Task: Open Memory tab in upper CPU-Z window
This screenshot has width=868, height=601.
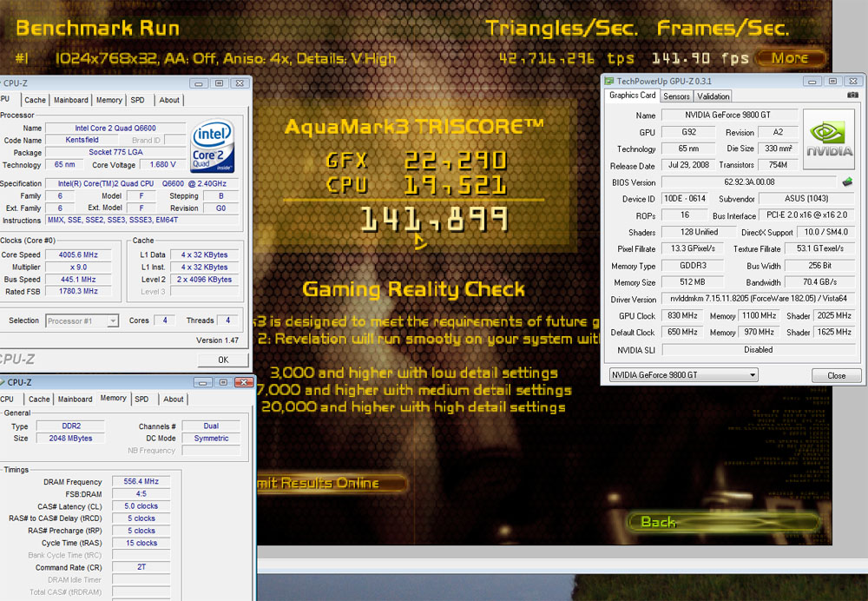Action: click(109, 100)
